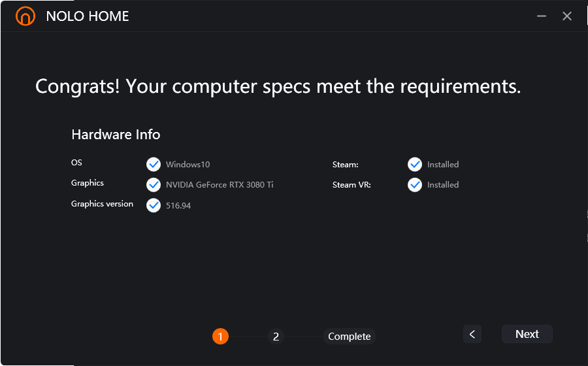Click the Steam VR label

pos(351,185)
